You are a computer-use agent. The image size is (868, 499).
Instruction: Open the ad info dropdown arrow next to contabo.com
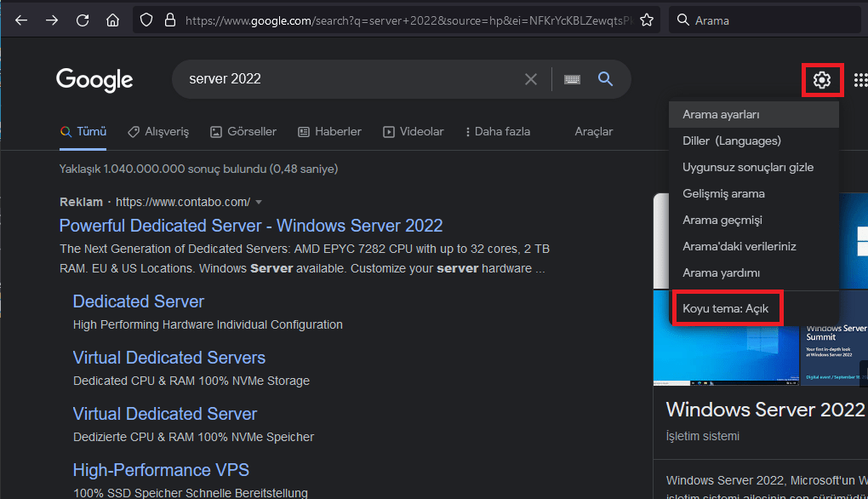(x=259, y=202)
